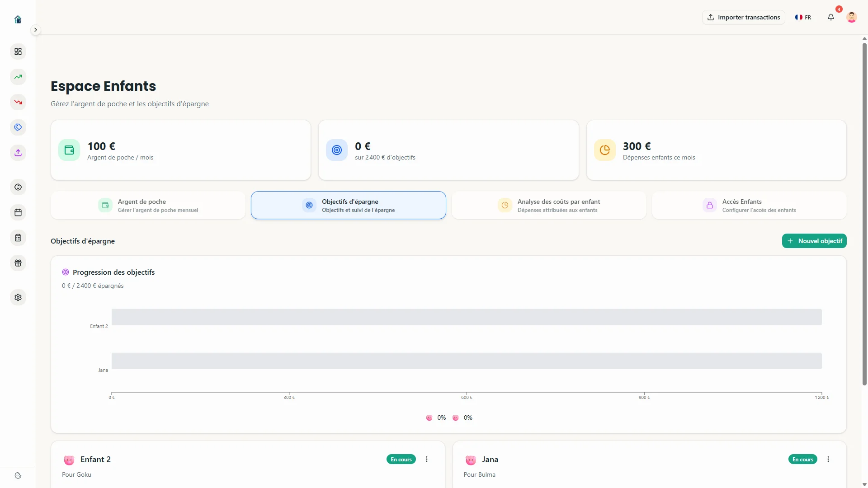Open the purple upload section in sidebar
The height and width of the screenshot is (488, 868).
pos(18,153)
